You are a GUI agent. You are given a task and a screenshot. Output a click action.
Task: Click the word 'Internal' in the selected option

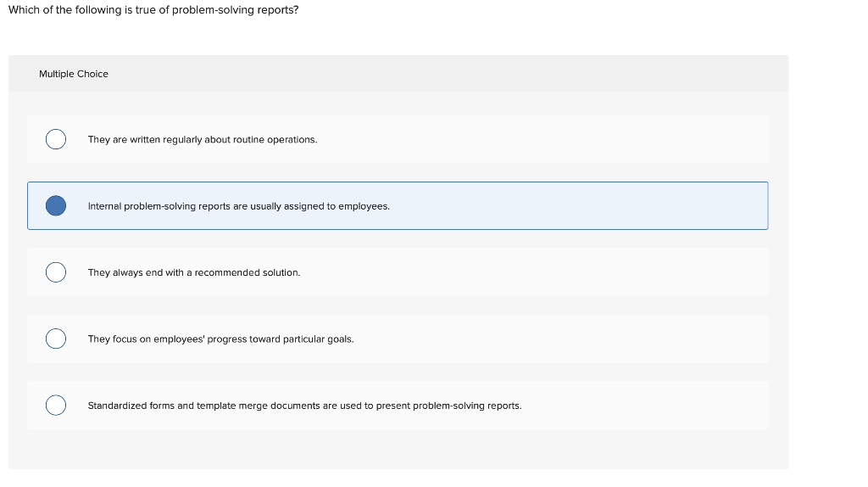pos(105,206)
